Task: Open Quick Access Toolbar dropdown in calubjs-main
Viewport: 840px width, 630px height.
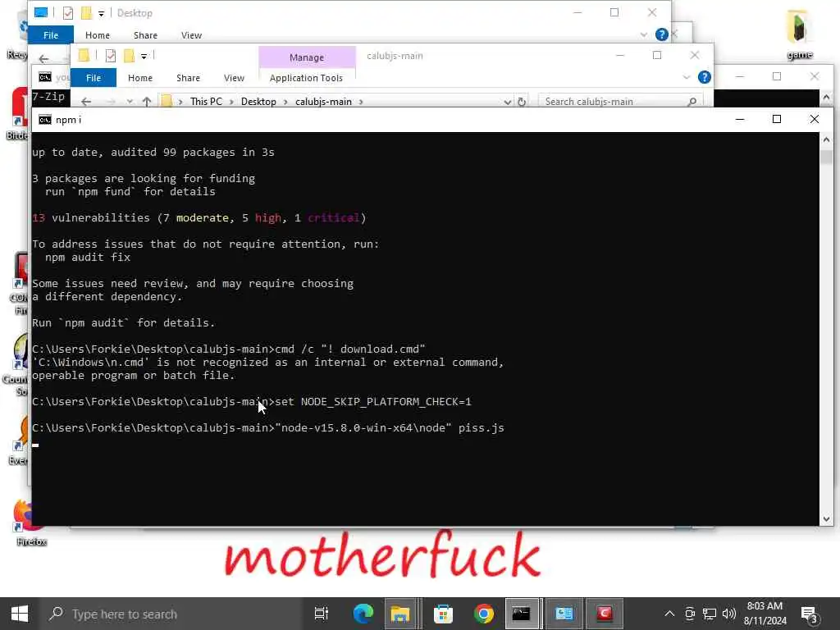Action: (x=144, y=56)
